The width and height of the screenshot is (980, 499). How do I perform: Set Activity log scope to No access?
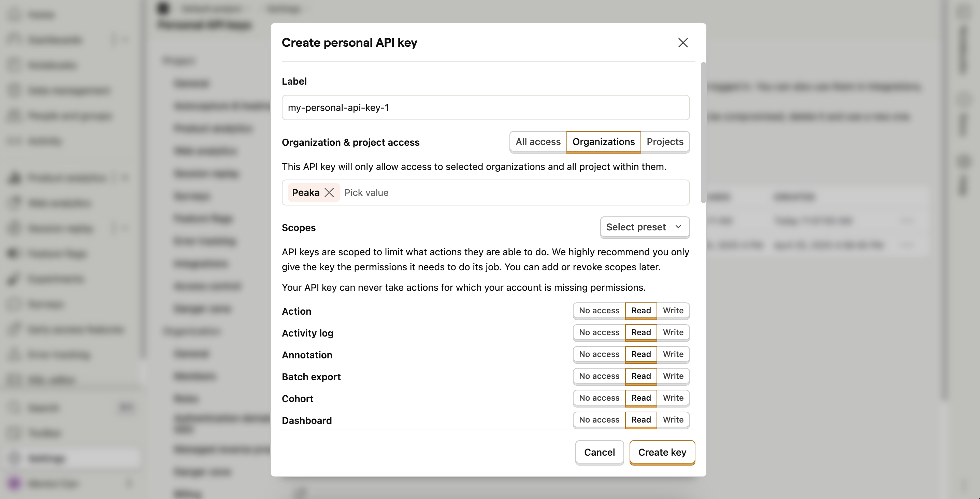pyautogui.click(x=599, y=332)
